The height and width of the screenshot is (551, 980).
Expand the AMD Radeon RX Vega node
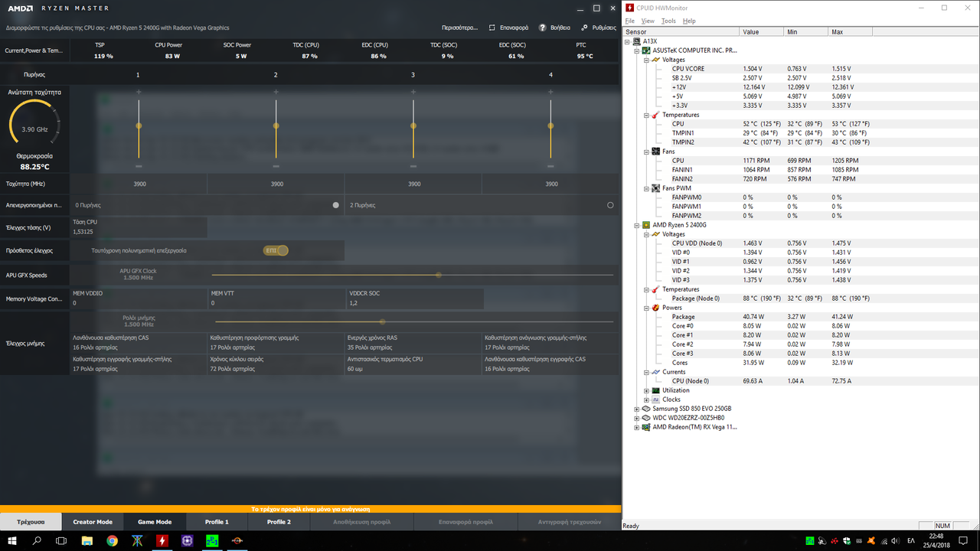click(637, 427)
